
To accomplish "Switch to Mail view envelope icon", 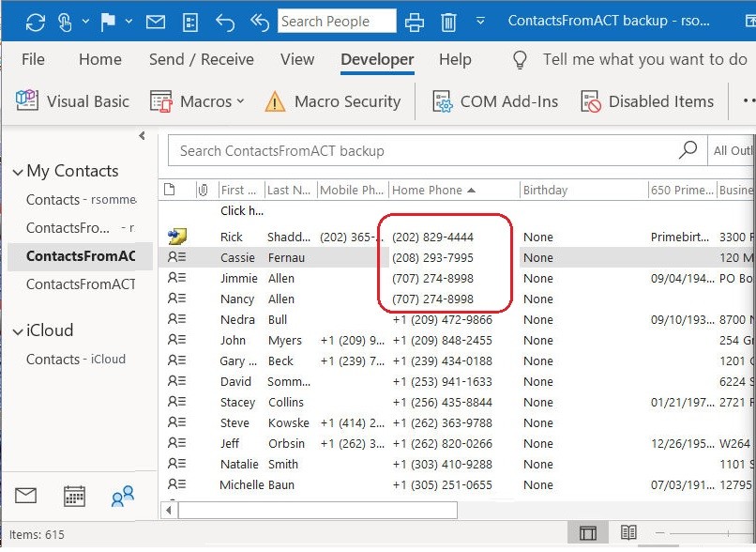I will [25, 495].
